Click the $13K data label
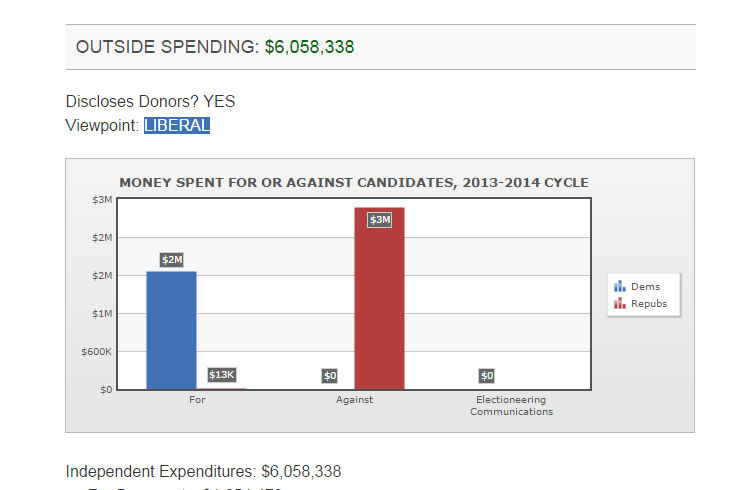This screenshot has width=755, height=490. (x=221, y=375)
